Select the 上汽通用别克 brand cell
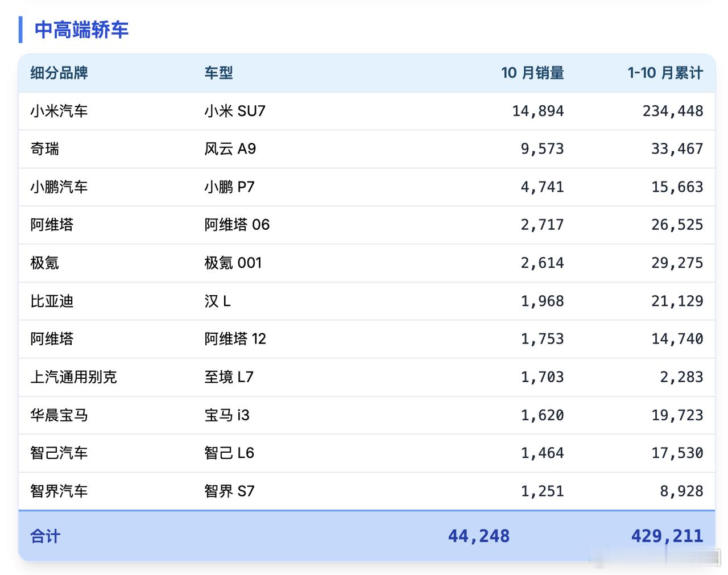 pyautogui.click(x=74, y=377)
